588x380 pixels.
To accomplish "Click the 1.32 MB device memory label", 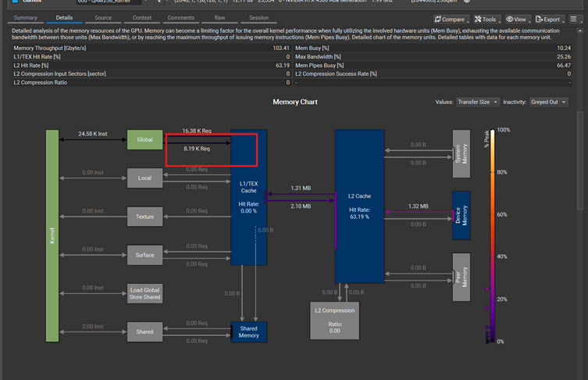I will point(418,206).
